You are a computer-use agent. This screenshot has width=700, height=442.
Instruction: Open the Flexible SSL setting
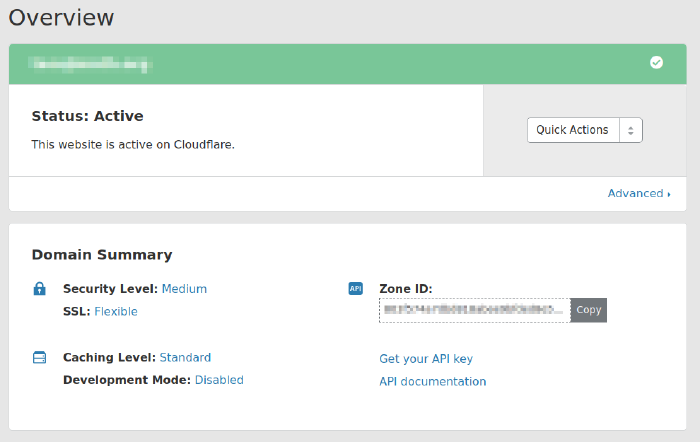point(116,312)
